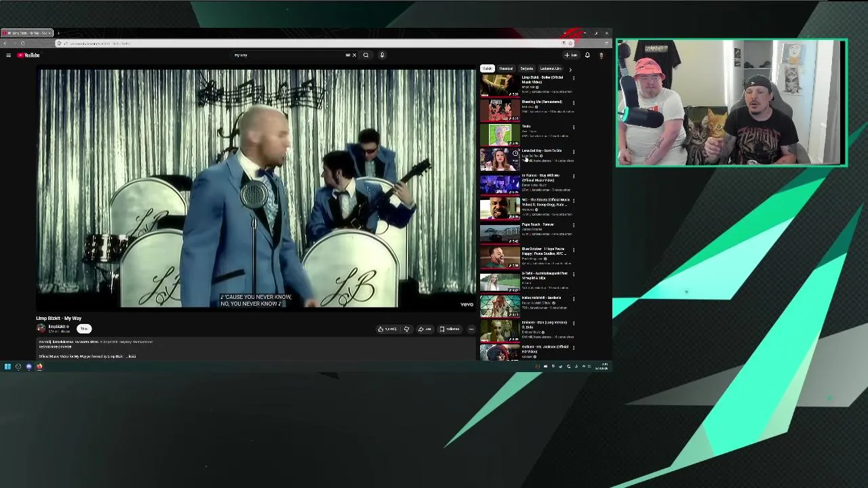Open options menu for In Flames video

tap(574, 176)
